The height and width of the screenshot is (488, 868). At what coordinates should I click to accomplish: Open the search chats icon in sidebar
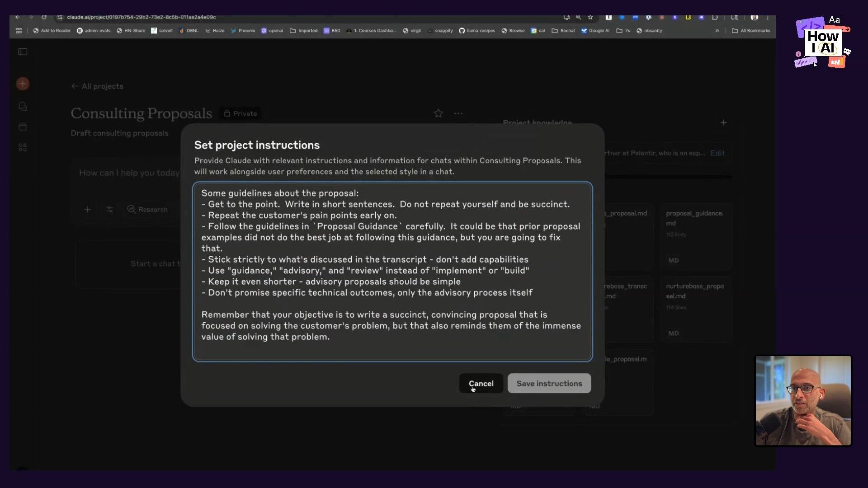point(23,106)
